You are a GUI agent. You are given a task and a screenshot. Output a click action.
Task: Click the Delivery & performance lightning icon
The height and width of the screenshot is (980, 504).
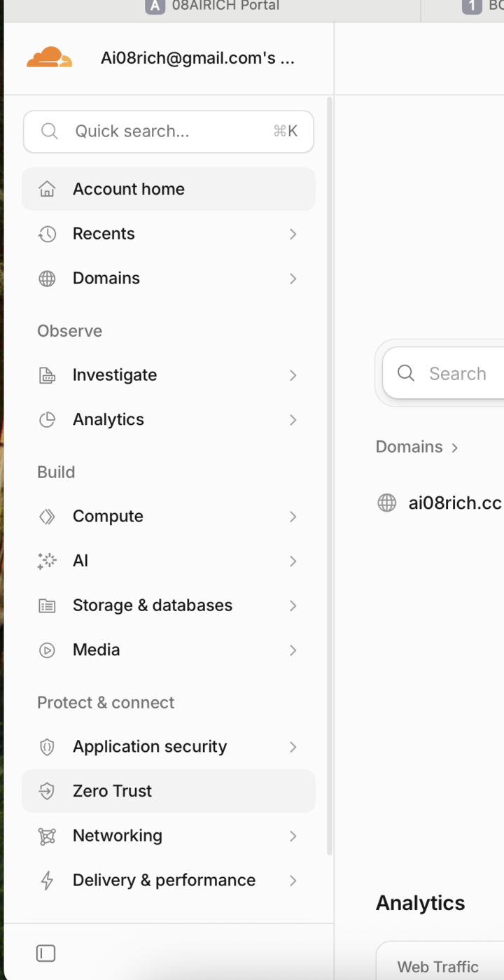[47, 881]
